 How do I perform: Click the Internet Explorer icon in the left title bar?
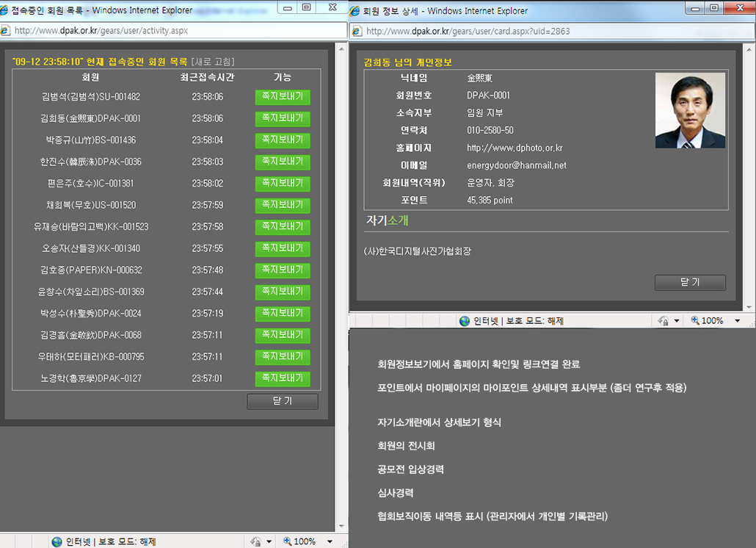tap(6, 11)
